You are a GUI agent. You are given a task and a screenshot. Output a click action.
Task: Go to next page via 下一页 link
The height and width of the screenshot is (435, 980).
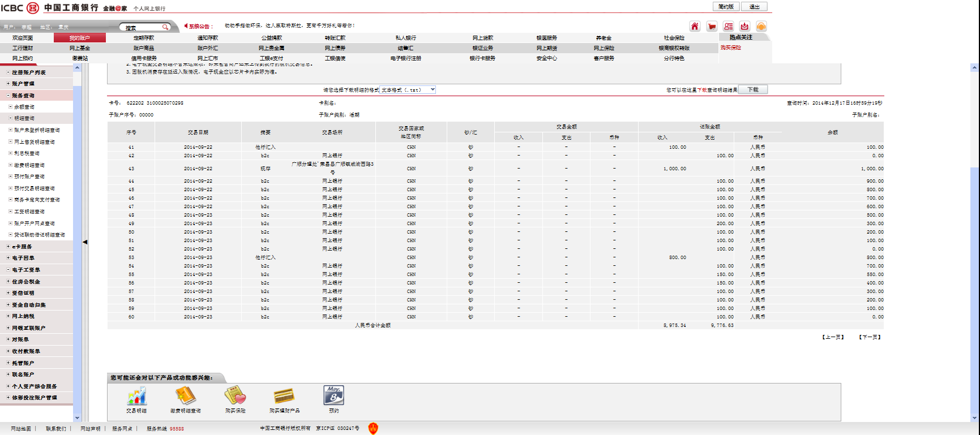pos(870,337)
